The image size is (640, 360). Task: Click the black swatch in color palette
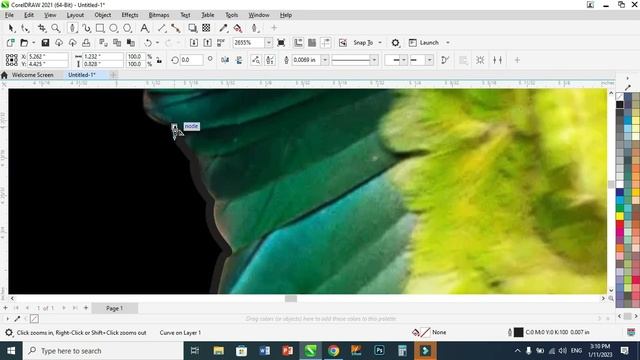pos(620,104)
